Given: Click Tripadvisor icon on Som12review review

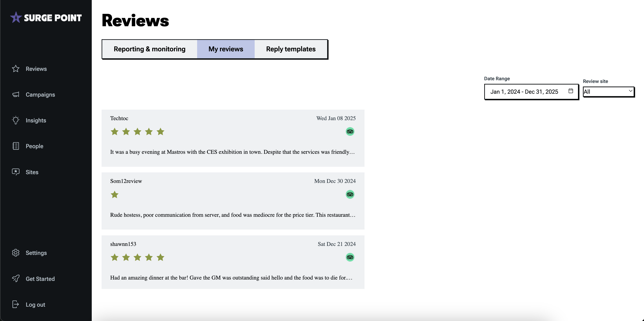Looking at the screenshot, I should tap(350, 194).
